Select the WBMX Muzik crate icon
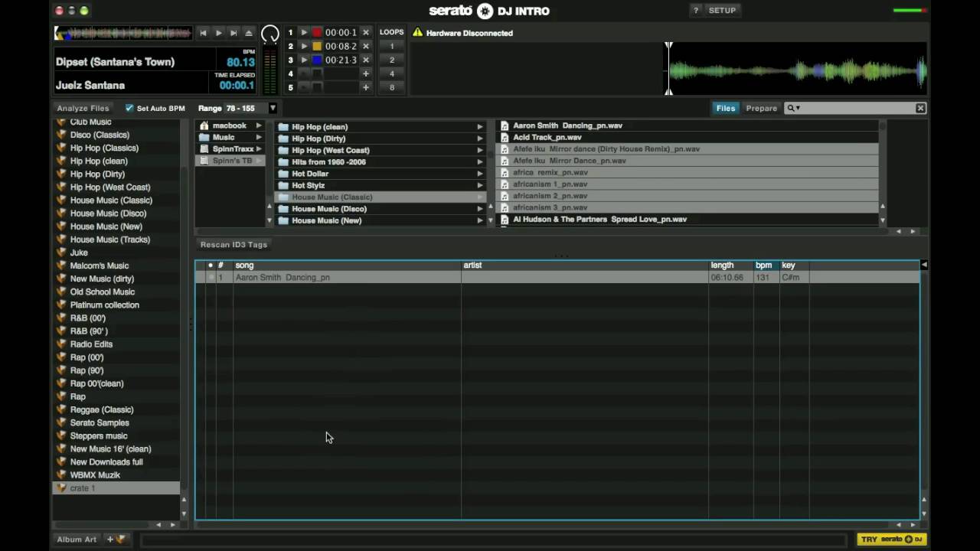The width and height of the screenshot is (980, 551). click(61, 475)
